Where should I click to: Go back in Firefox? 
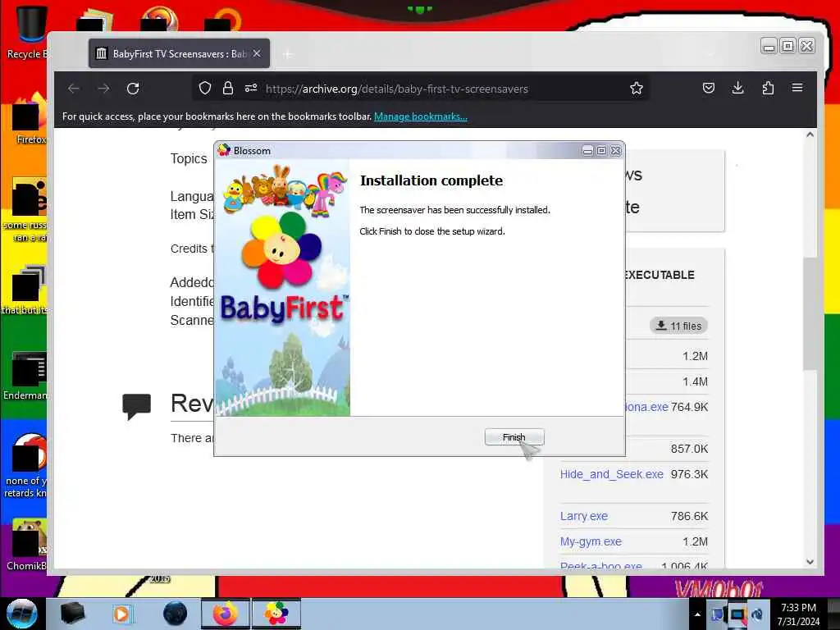(x=74, y=89)
